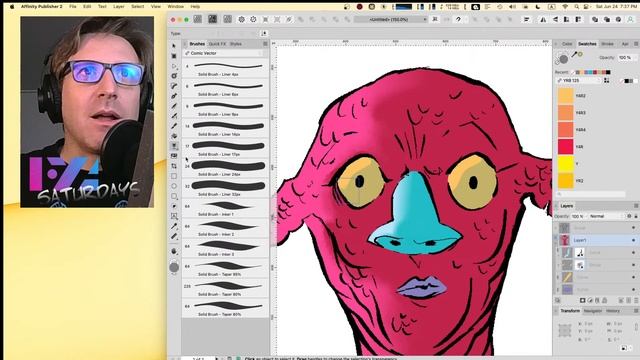The width and height of the screenshot is (640, 360).
Task: Select the View hand tool
Action: [174, 251]
